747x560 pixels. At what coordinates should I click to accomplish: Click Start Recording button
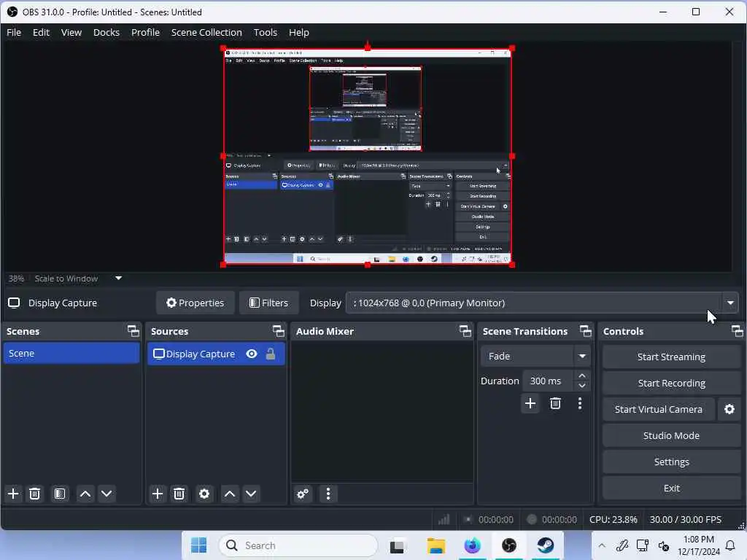[x=671, y=384]
